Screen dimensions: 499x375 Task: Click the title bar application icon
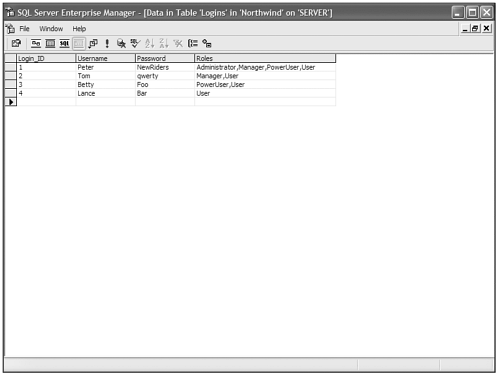point(10,13)
